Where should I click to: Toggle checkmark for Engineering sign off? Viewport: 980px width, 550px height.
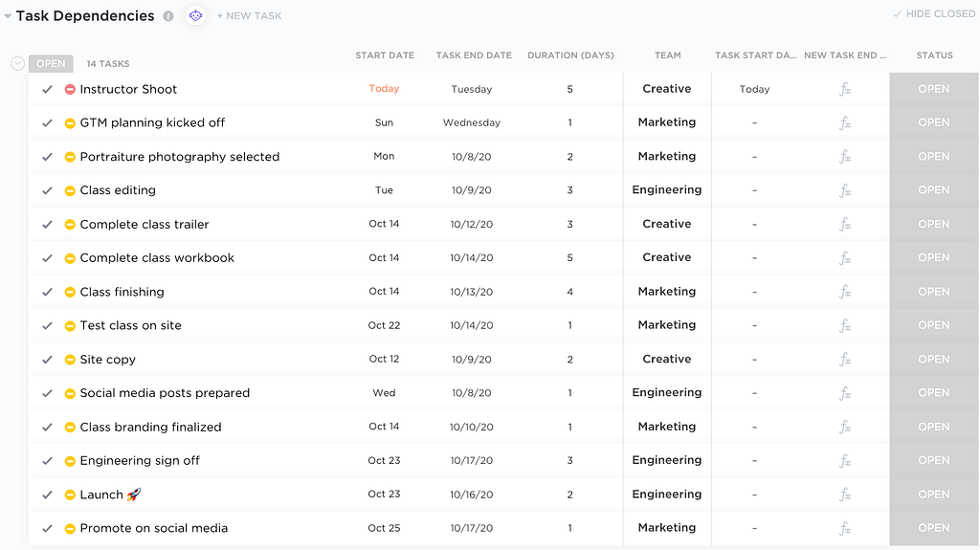tap(47, 461)
